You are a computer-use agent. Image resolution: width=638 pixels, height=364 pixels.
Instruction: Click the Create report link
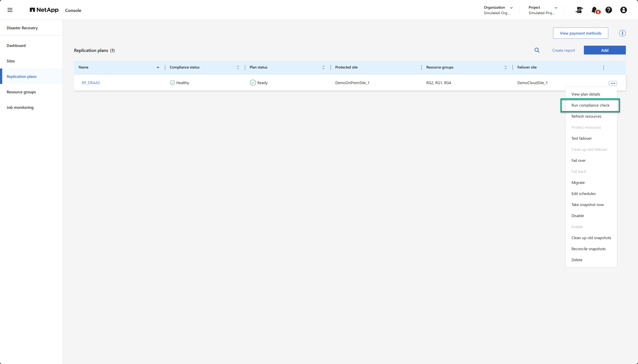(563, 50)
